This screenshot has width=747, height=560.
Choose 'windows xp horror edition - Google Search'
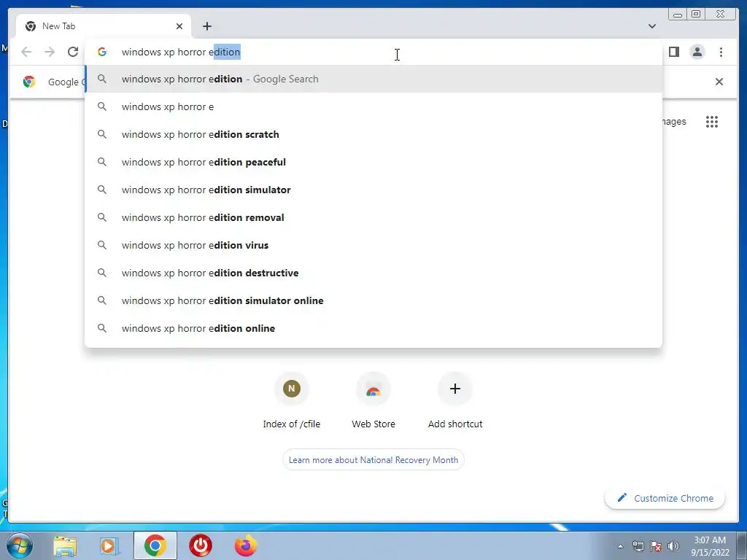pos(373,79)
